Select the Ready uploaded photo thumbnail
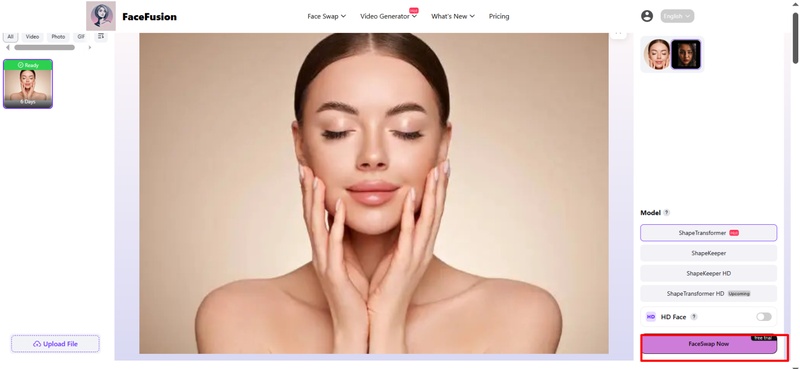Image resolution: width=800 pixels, height=369 pixels. click(28, 84)
